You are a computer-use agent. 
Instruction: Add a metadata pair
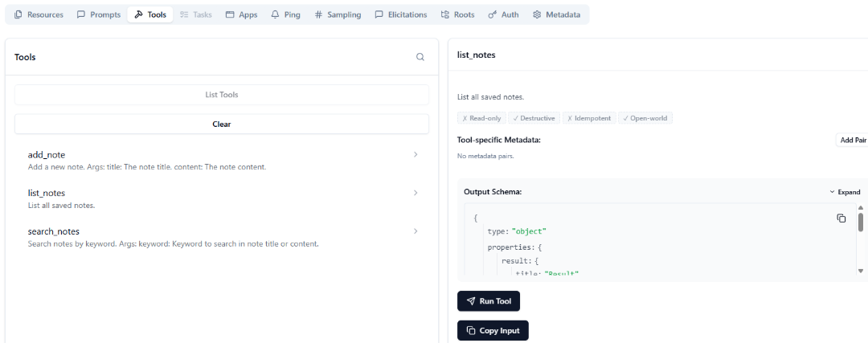tap(852, 140)
